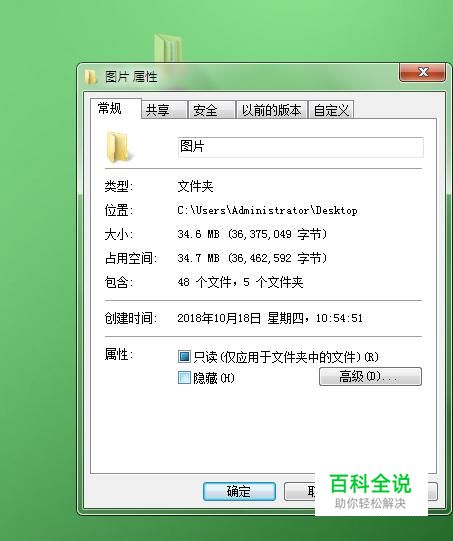The image size is (453, 541).
Task: Click into the 图片 folder name field
Action: point(301,147)
